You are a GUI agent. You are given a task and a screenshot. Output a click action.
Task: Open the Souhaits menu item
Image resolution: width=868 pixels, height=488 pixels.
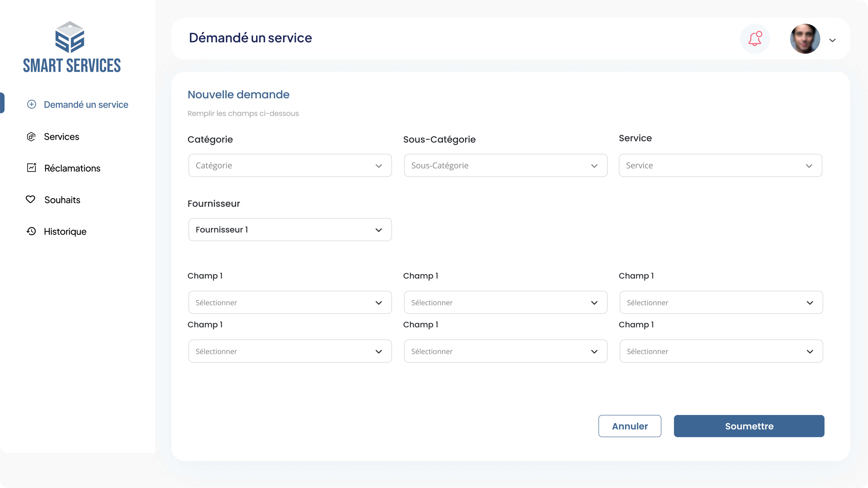point(62,200)
